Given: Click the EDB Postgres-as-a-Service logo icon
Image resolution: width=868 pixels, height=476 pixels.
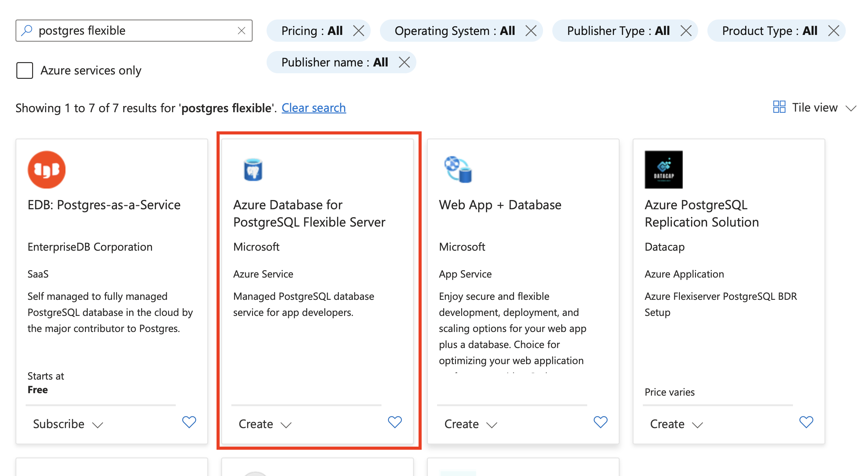Looking at the screenshot, I should [47, 170].
